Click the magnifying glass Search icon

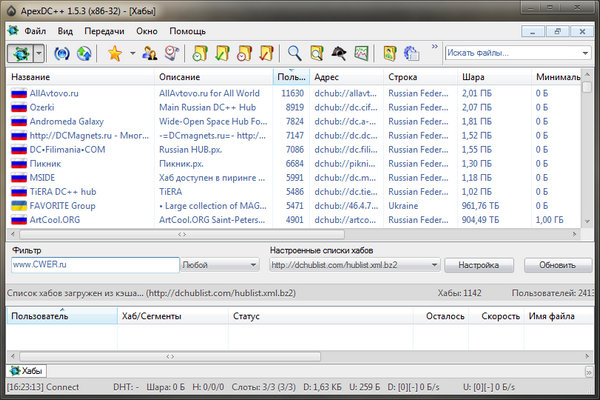pyautogui.click(x=294, y=53)
